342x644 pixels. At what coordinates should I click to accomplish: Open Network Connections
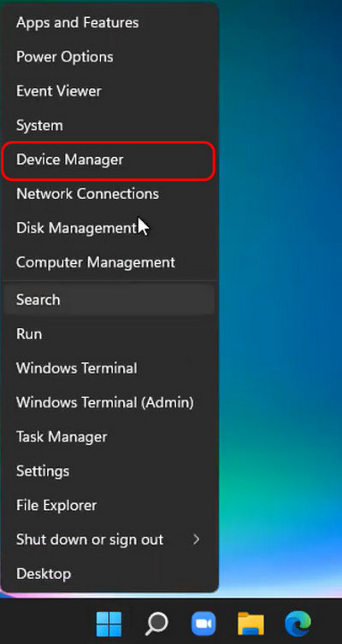coord(109,194)
